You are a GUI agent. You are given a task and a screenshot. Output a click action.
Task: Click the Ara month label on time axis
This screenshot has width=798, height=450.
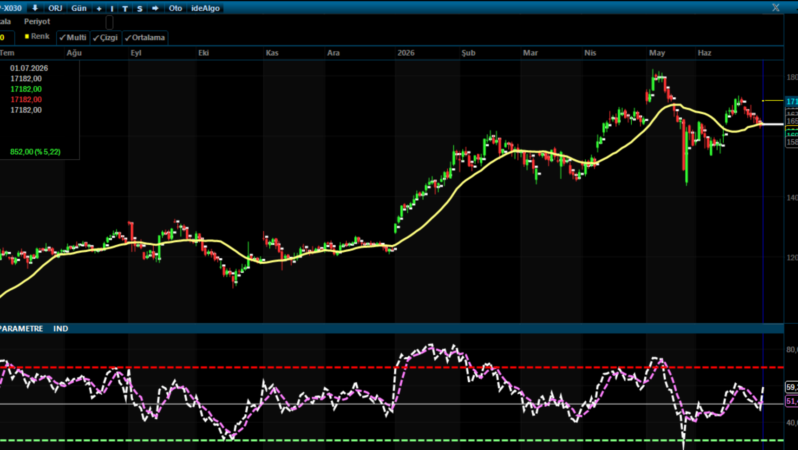tap(333, 53)
